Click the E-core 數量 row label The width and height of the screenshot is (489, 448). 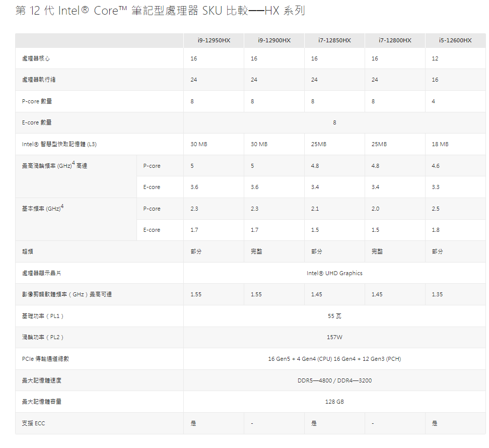pos(37,122)
